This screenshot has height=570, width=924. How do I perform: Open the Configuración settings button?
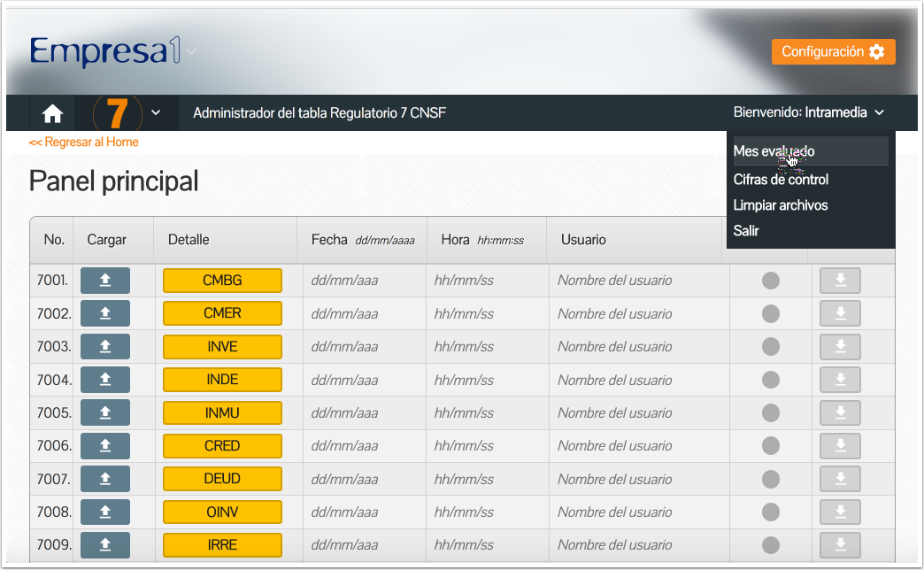click(833, 52)
